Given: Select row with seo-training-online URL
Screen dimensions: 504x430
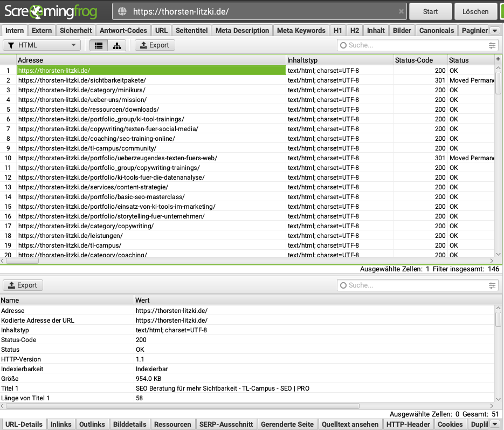Looking at the screenshot, I should click(x=247, y=139).
